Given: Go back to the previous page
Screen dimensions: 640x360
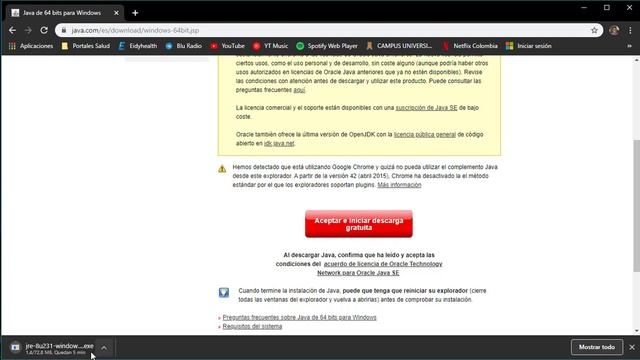Looking at the screenshot, I should (x=12, y=30).
